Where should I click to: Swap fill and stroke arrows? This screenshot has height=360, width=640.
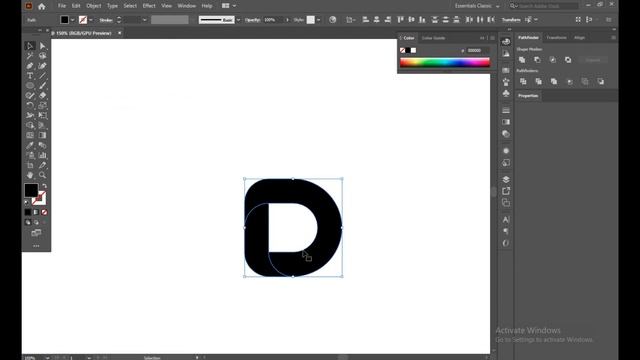coord(44,186)
